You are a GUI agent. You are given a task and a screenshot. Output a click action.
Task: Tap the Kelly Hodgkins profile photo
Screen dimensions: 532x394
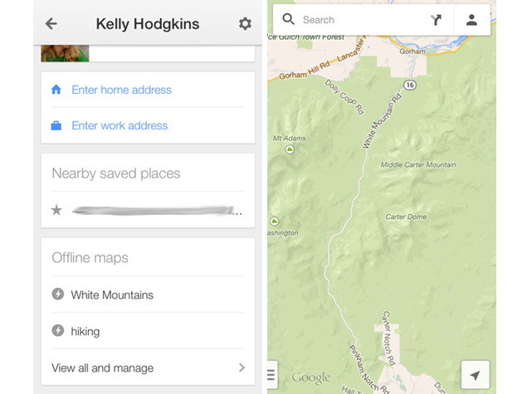point(65,53)
